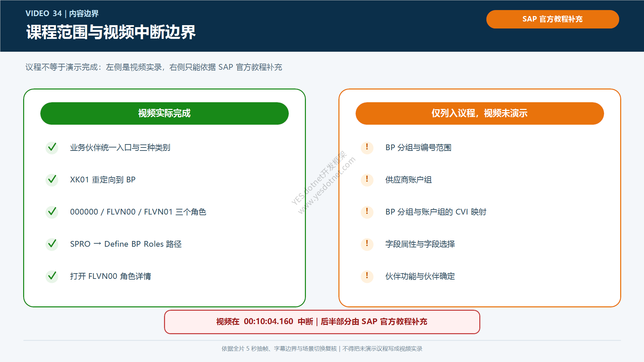The height and width of the screenshot is (362, 644).
Task: Click the checkmark icon for SPRO → Define BP Roles 路径
Action: pos(52,244)
